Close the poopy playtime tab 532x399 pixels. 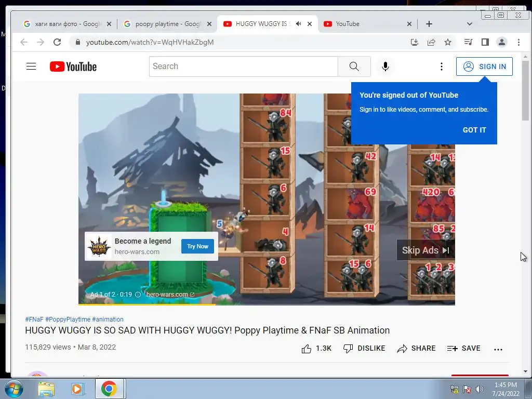209,24
